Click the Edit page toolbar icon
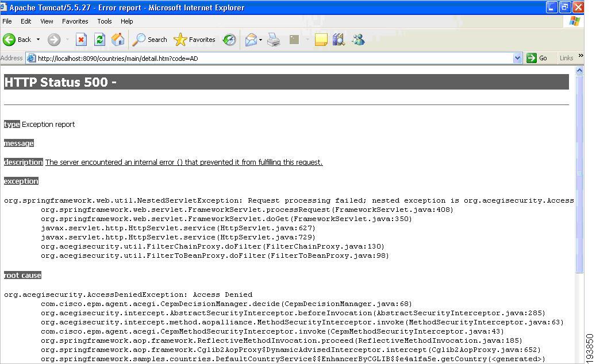Viewport: 596px width, 364px height. 294,40
